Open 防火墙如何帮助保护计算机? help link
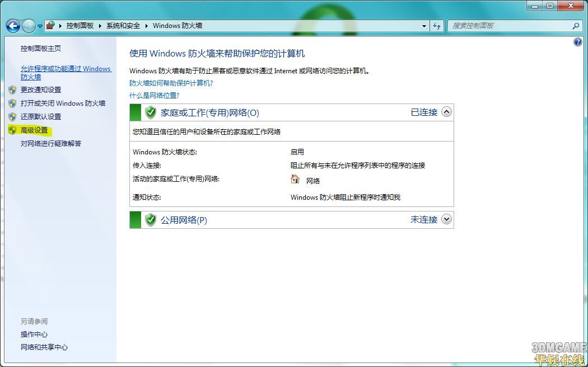 [171, 83]
